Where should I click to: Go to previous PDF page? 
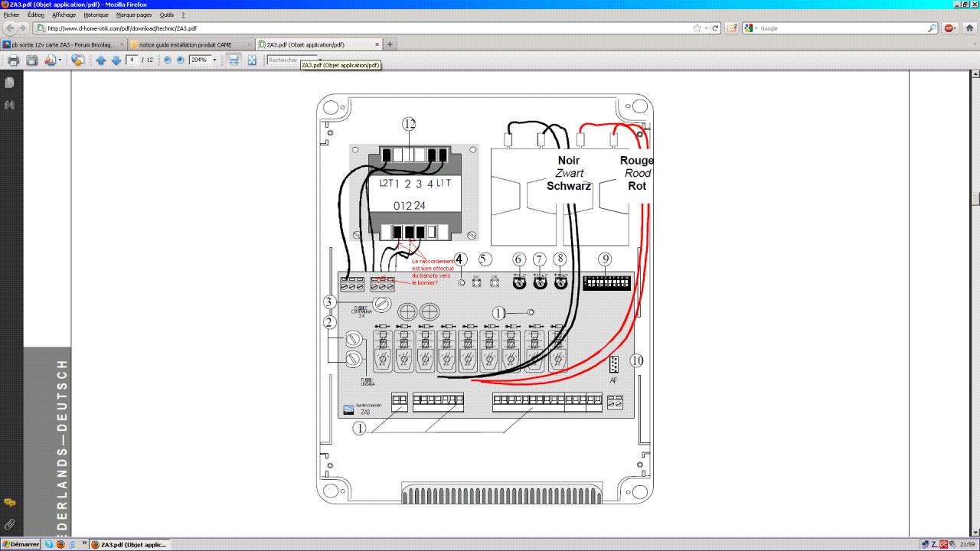[x=100, y=60]
